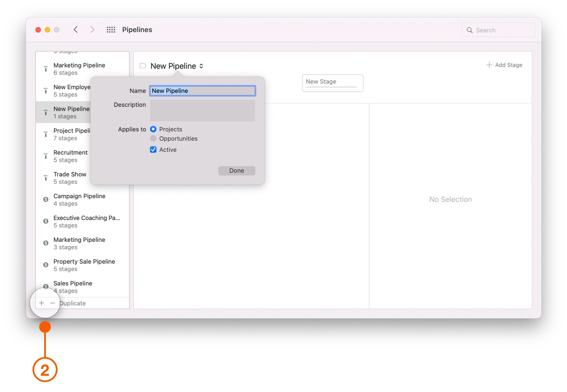Select the Projects radio button

coord(153,129)
